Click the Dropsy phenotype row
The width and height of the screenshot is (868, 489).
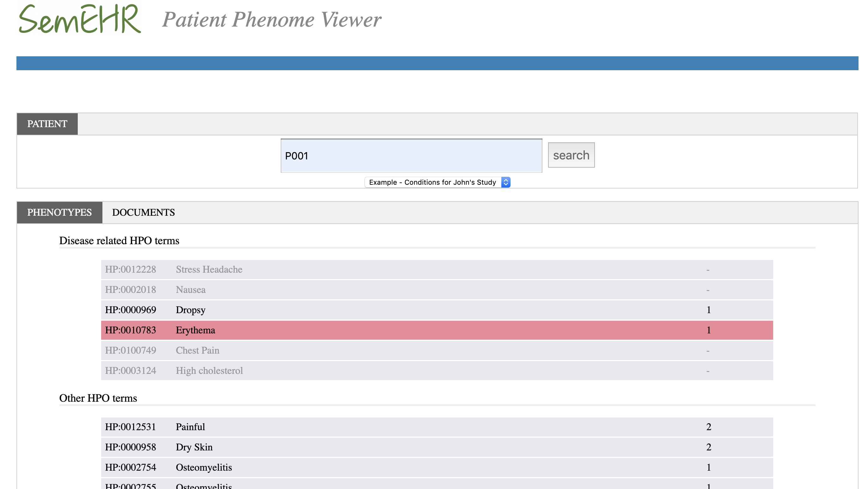(x=437, y=310)
